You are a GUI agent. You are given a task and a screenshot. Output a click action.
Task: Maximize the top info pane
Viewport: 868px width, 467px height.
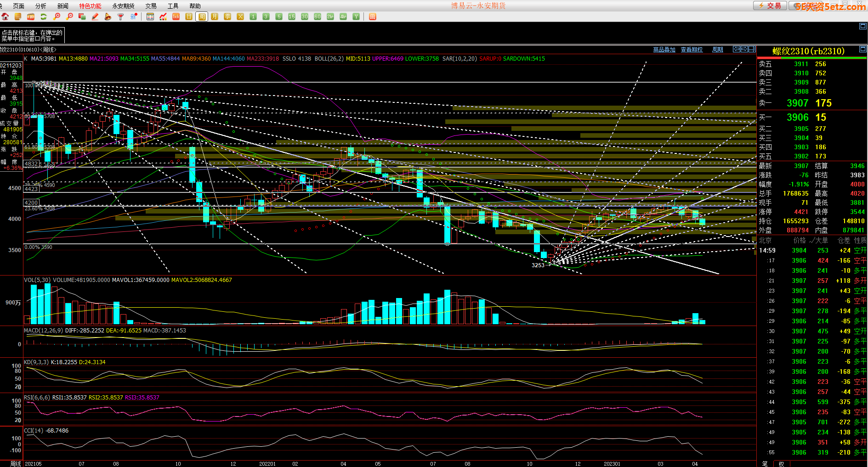pos(863,26)
